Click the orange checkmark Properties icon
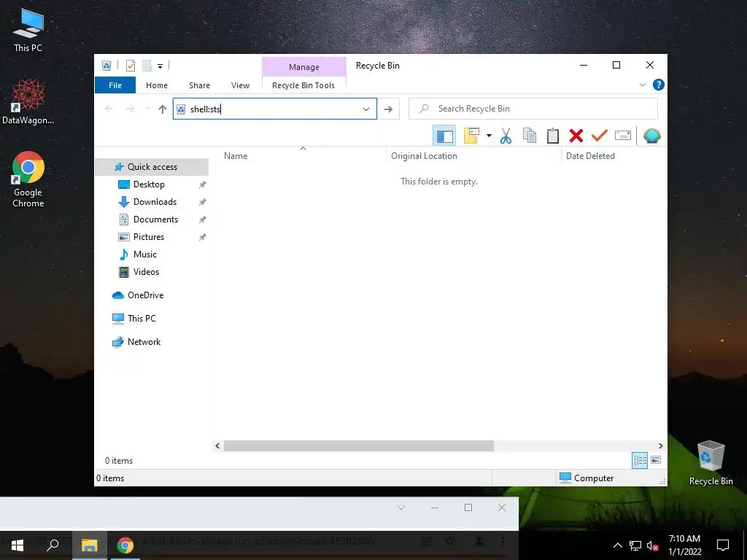Screen dimensions: 747x560 point(600,136)
